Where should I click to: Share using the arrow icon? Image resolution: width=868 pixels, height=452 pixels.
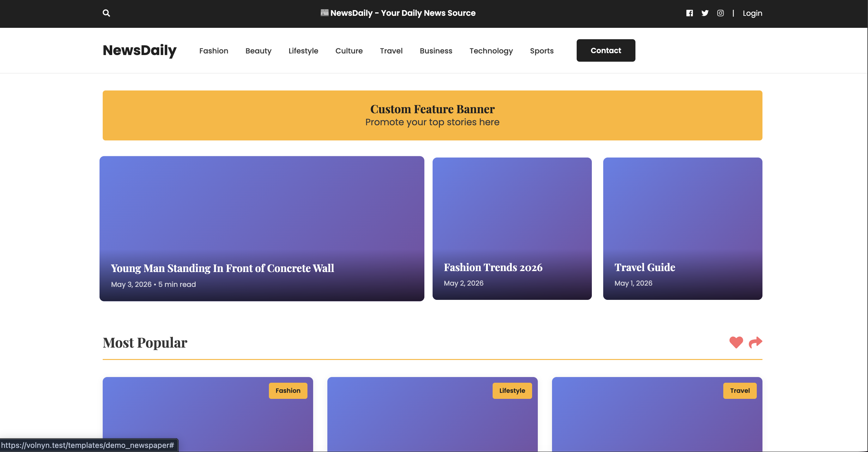pyautogui.click(x=756, y=342)
